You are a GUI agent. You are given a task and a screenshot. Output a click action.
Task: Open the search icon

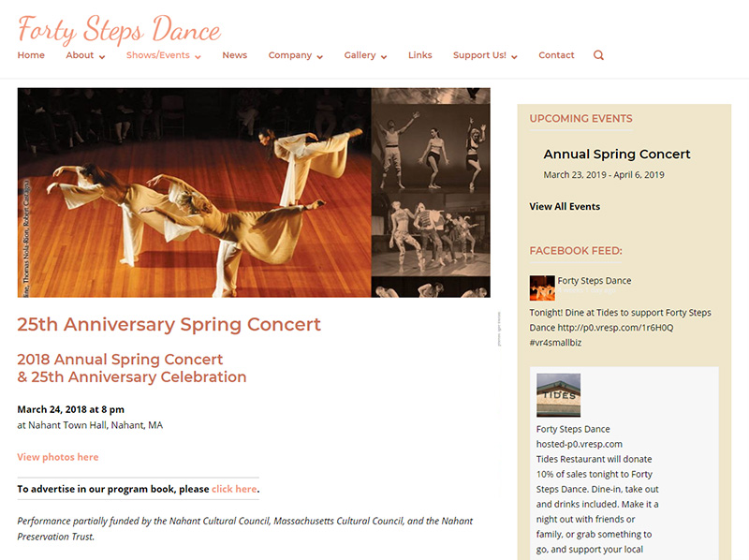coord(597,56)
